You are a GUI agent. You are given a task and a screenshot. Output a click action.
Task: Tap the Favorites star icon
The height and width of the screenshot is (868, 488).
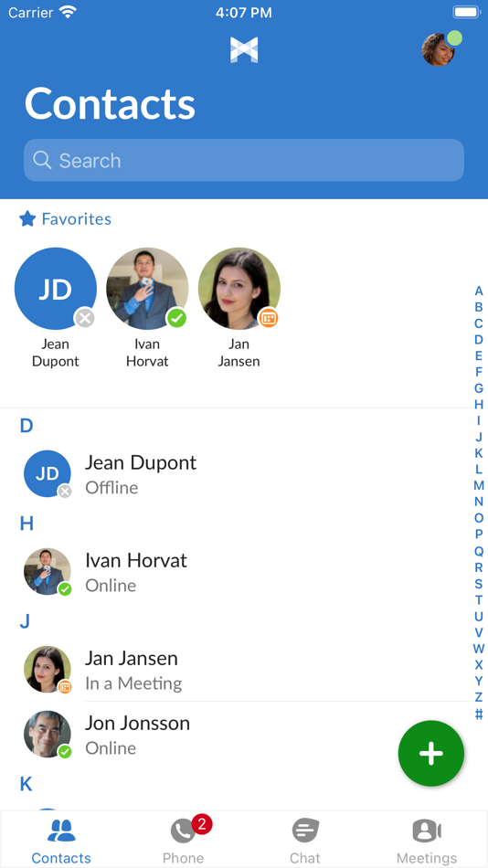click(x=27, y=218)
